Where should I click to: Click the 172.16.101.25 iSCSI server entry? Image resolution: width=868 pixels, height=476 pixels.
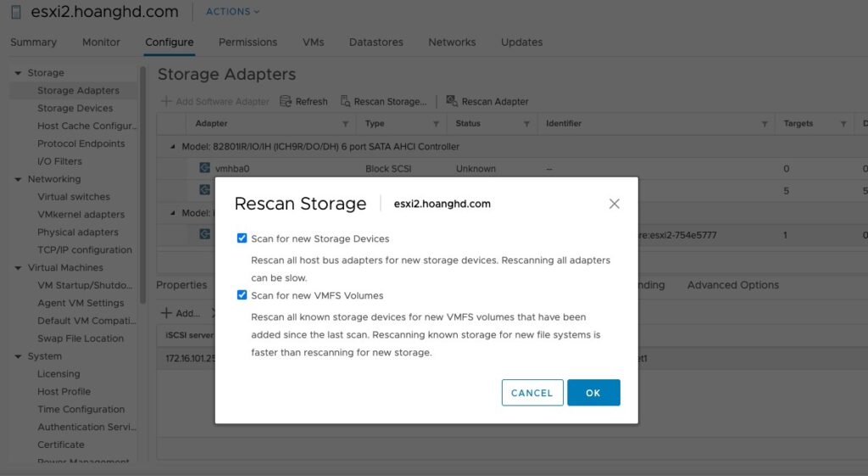pyautogui.click(x=190, y=359)
